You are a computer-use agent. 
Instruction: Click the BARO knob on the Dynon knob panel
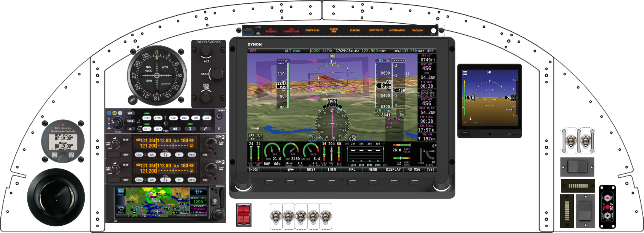[x=217, y=74]
